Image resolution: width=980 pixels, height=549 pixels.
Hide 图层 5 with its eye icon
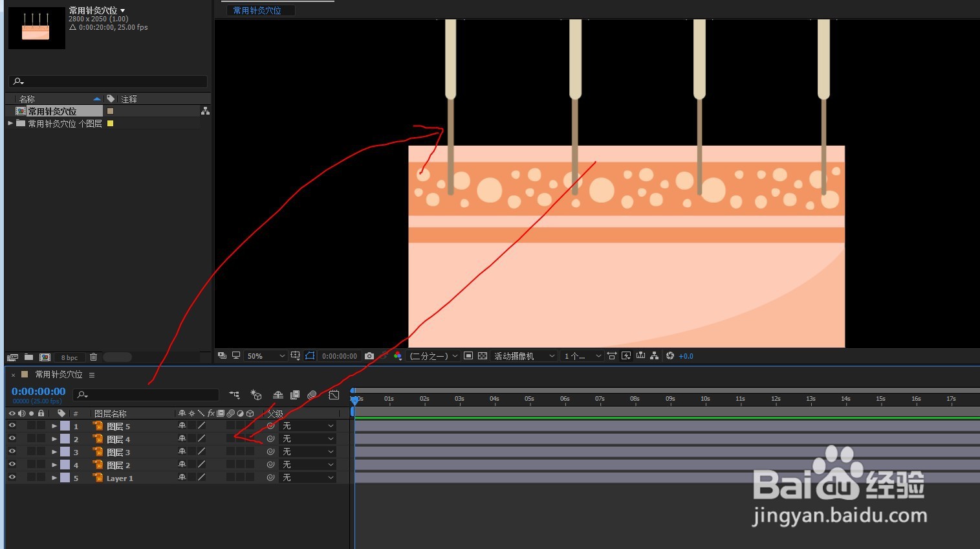click(12, 425)
